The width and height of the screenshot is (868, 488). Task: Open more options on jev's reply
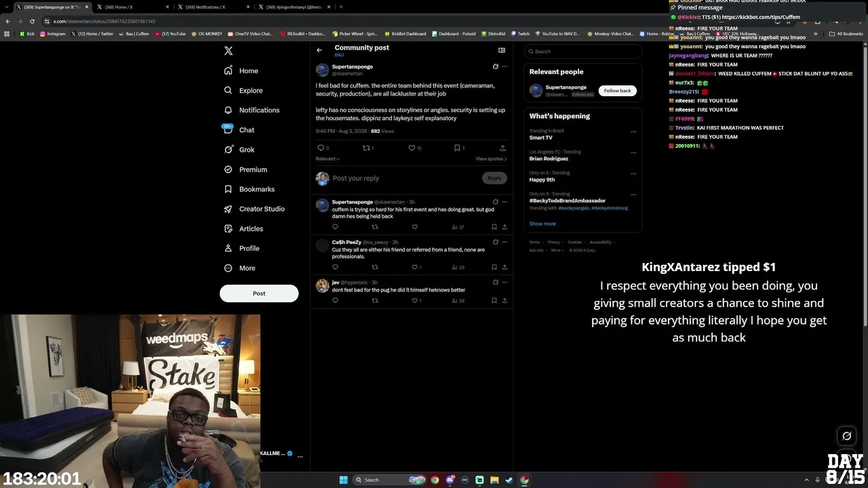tap(505, 282)
